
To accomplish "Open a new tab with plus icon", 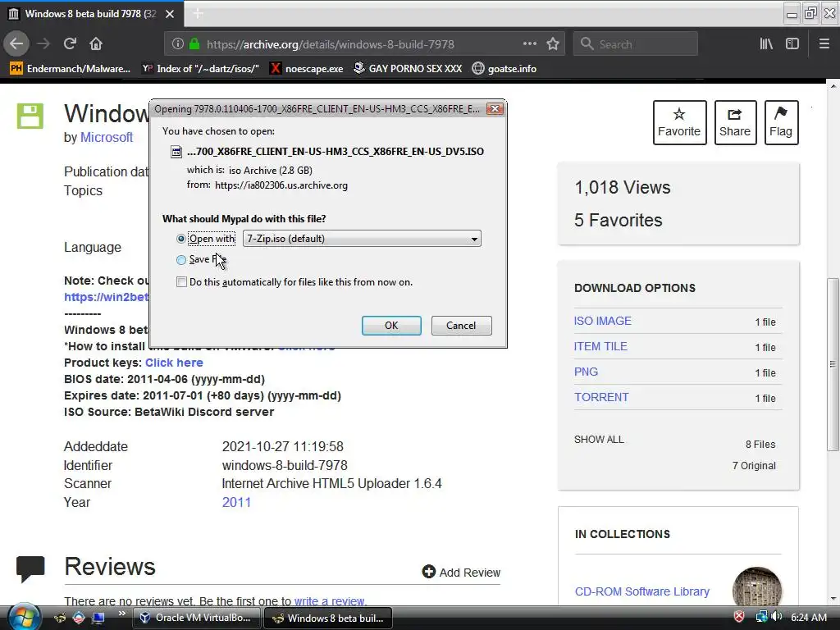I will coord(198,13).
